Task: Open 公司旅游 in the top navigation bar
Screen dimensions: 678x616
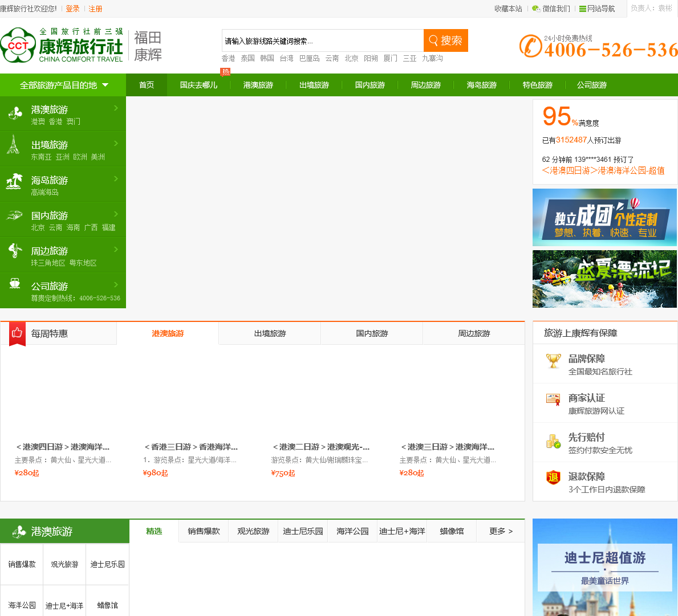Action: coord(591,85)
